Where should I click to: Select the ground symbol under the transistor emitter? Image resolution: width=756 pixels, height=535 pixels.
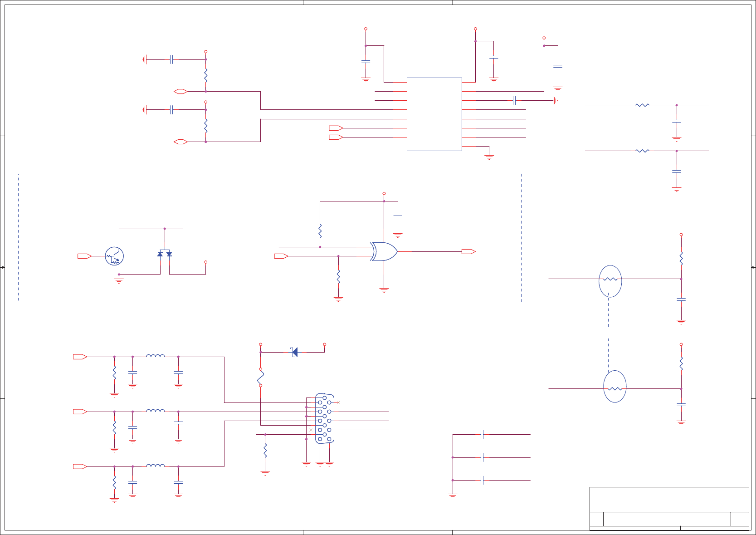(x=119, y=281)
